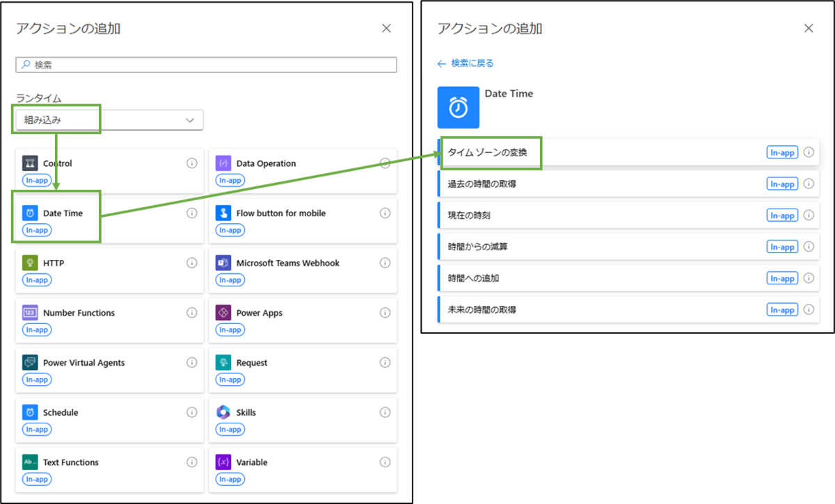Open the Text Functions connector card
The height and width of the screenshot is (504, 835).
(x=110, y=470)
